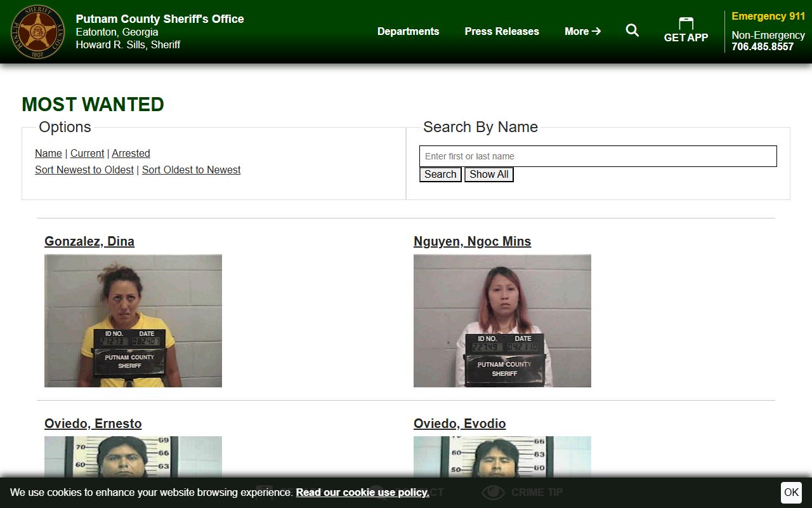
Task: Select Sort Oldest to Newest
Action: tap(191, 170)
